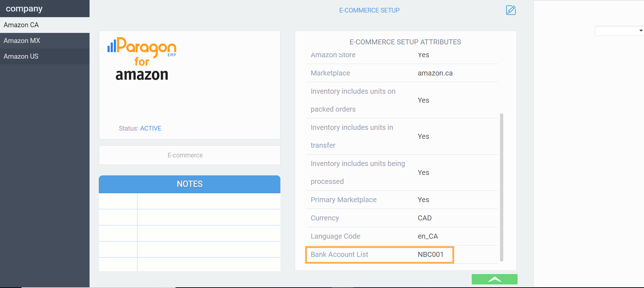Viewport: 644px width, 288px height.
Task: Click the Currency value CAD
Action: (x=424, y=218)
